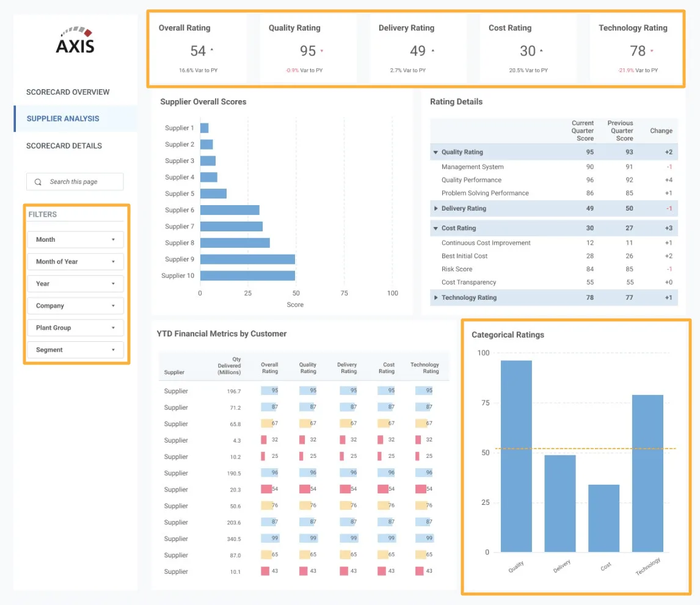The height and width of the screenshot is (605, 700).
Task: Open Scorecard Overview page
Action: (x=68, y=92)
